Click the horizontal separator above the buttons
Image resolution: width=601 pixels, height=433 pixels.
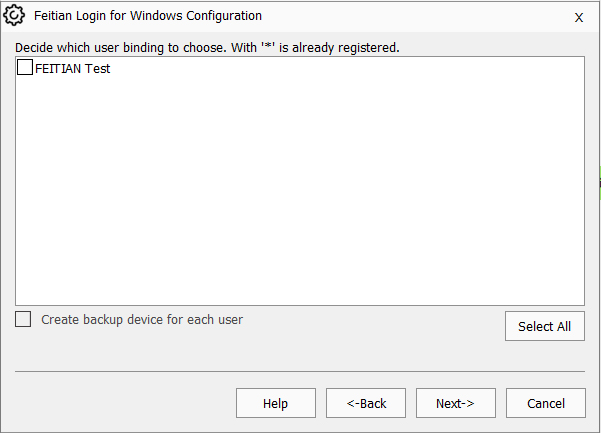300,371
